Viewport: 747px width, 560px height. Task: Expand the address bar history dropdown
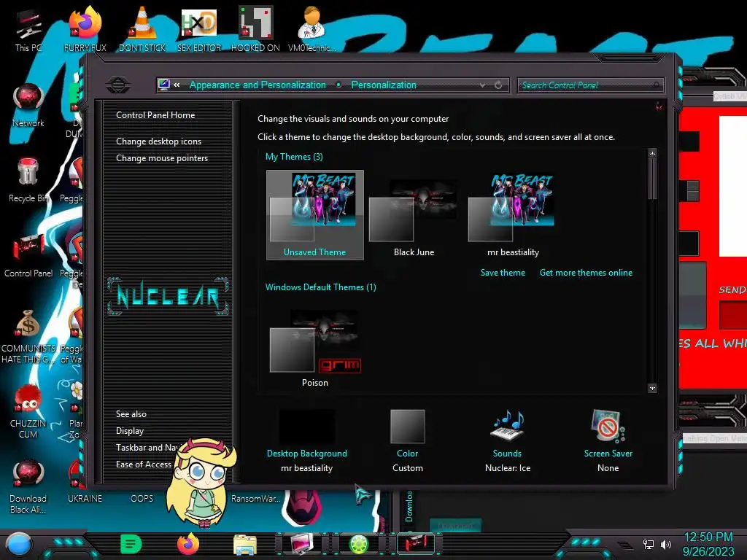[x=483, y=85]
